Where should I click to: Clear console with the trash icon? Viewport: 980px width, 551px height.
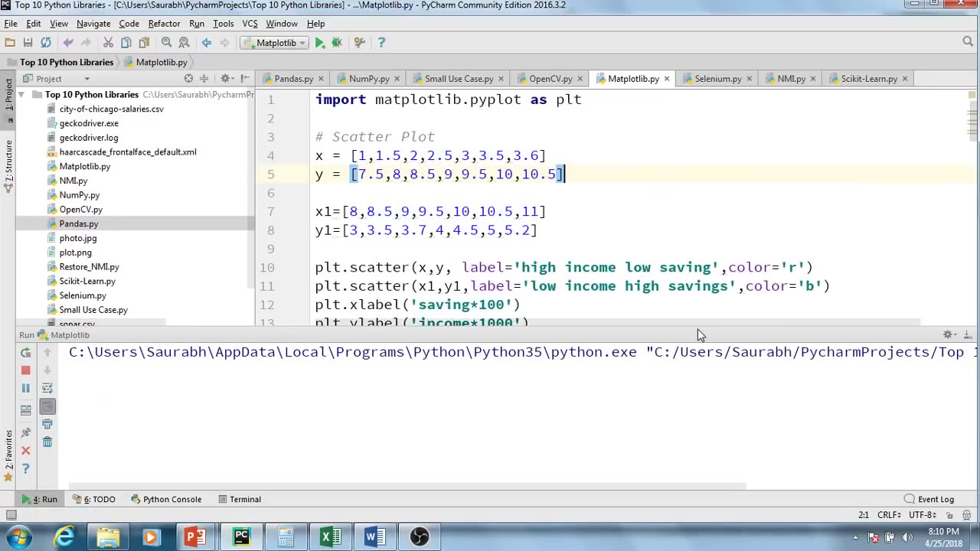pyautogui.click(x=47, y=442)
